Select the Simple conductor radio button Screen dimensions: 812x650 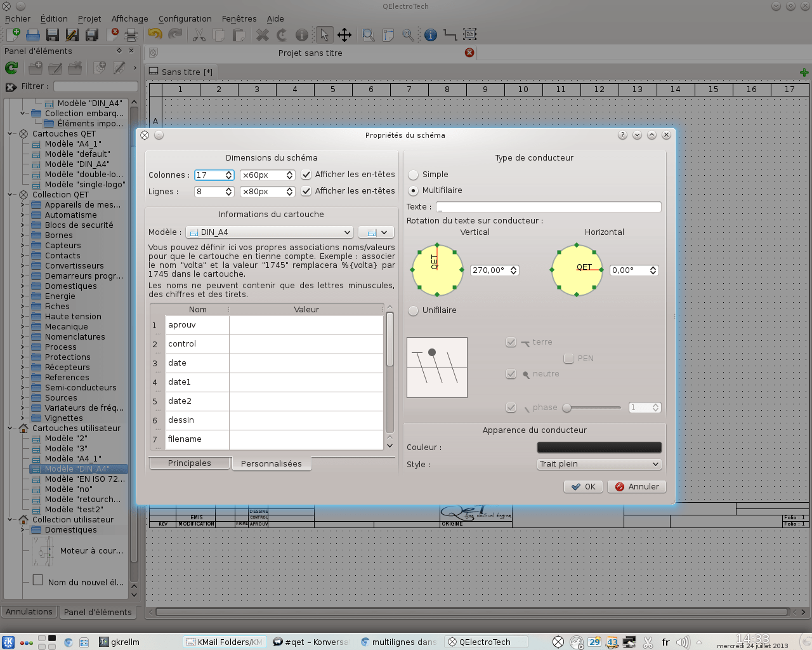pos(414,175)
